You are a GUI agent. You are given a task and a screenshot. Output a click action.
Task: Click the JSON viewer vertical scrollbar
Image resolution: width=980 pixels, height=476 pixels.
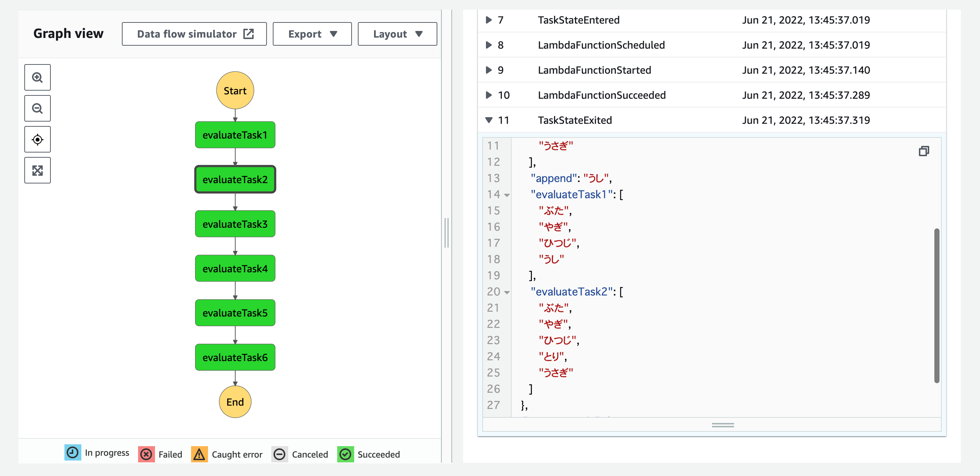point(937,305)
